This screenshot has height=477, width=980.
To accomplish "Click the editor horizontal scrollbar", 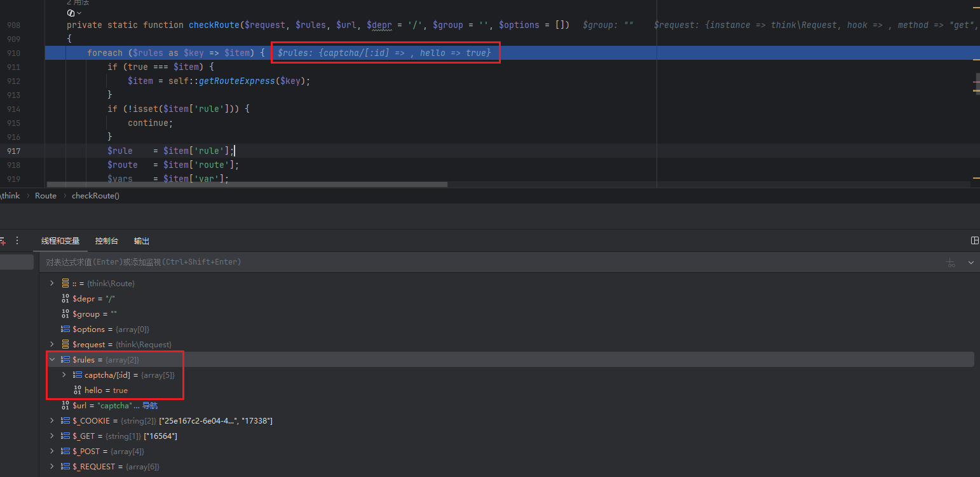I will [247, 184].
